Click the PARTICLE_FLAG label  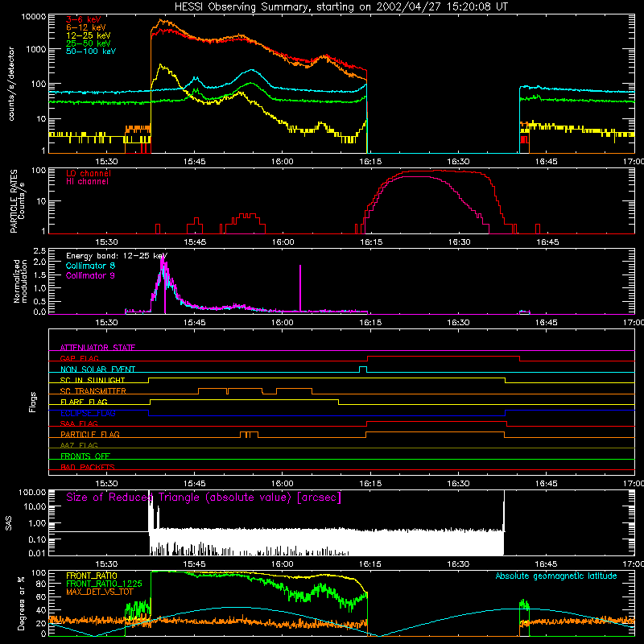tap(90, 434)
